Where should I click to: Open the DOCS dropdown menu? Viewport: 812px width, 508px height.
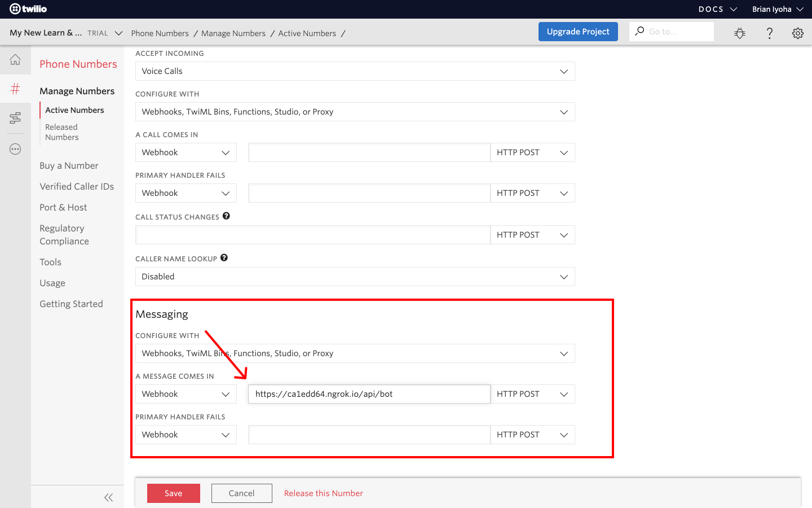tap(717, 9)
